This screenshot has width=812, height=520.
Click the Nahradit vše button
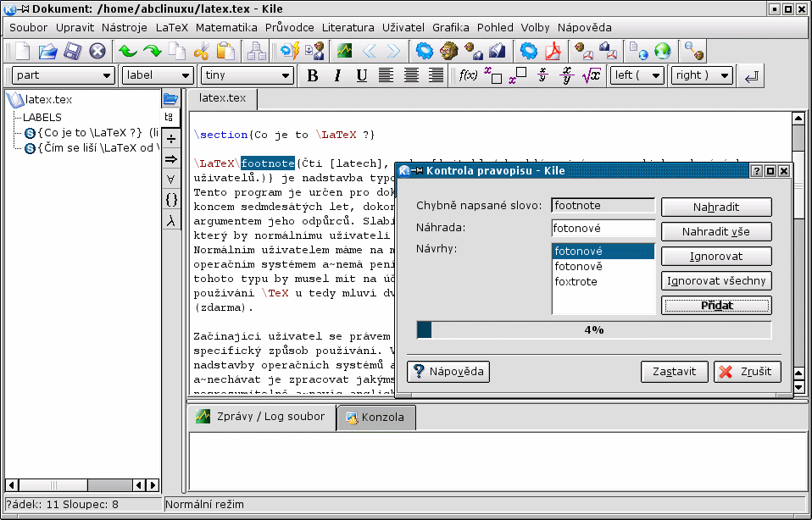[x=716, y=231]
